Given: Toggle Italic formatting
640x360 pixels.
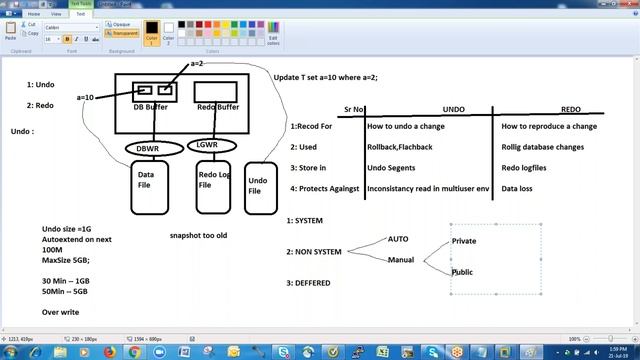Looking at the screenshot, I should click(76, 39).
